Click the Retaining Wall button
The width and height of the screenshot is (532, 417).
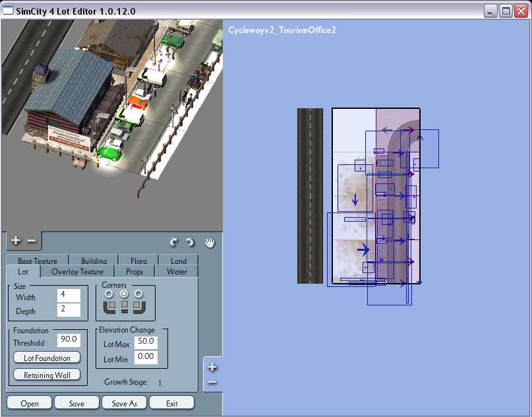(47, 375)
